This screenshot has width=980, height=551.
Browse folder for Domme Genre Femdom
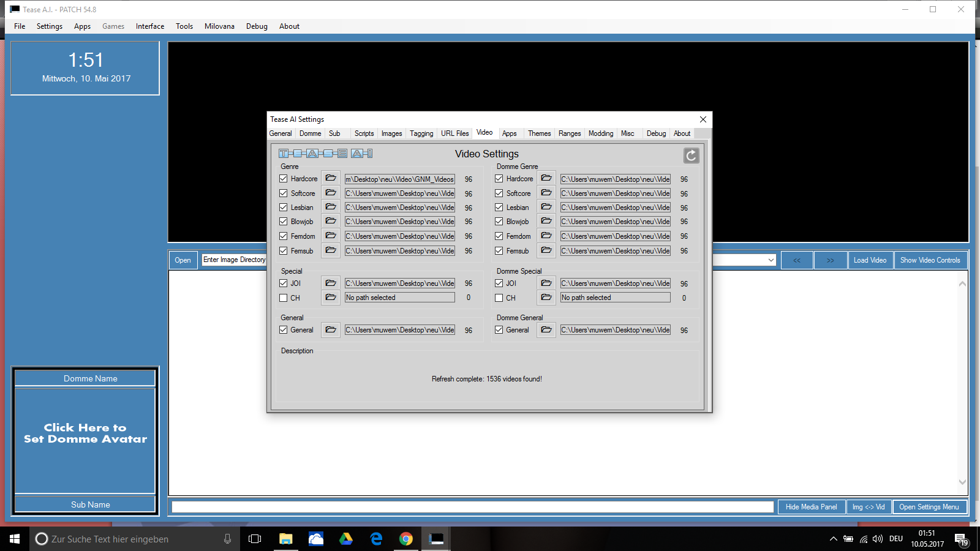546,236
